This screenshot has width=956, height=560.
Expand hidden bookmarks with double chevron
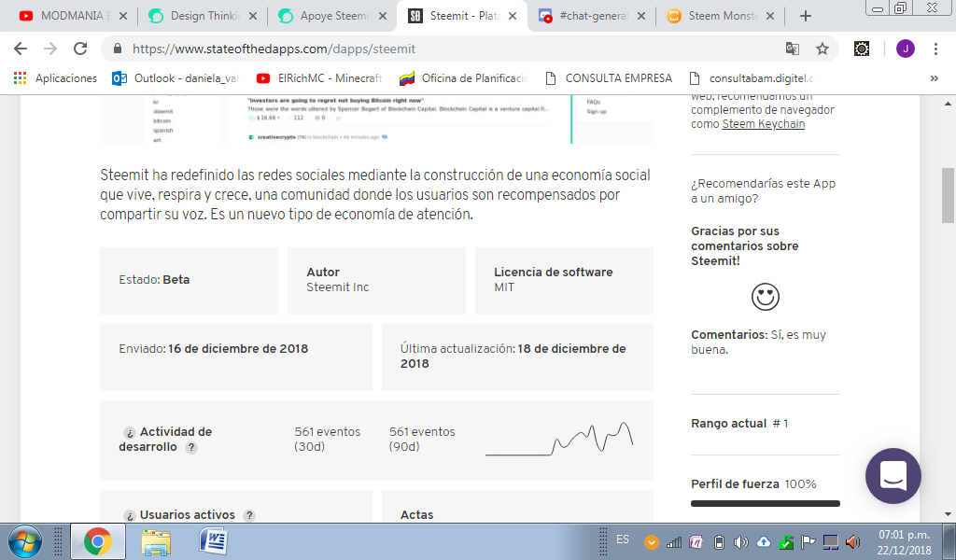tap(934, 78)
